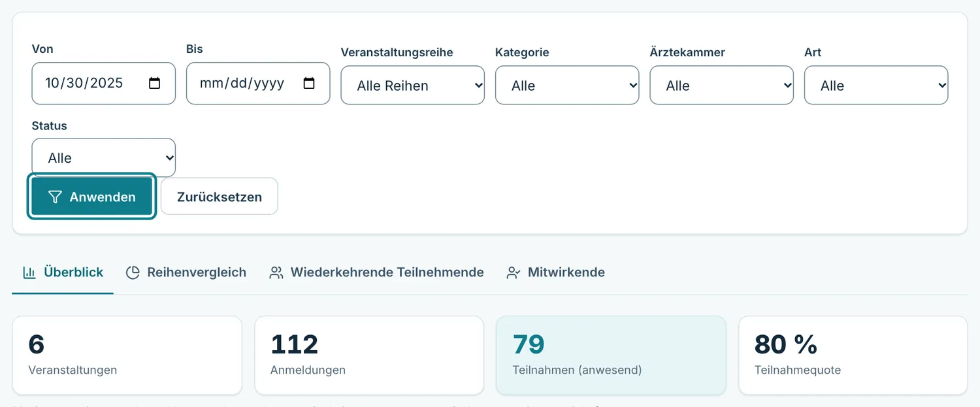980x407 pixels.
Task: Open the Ärztekammer dropdown
Action: click(x=722, y=85)
